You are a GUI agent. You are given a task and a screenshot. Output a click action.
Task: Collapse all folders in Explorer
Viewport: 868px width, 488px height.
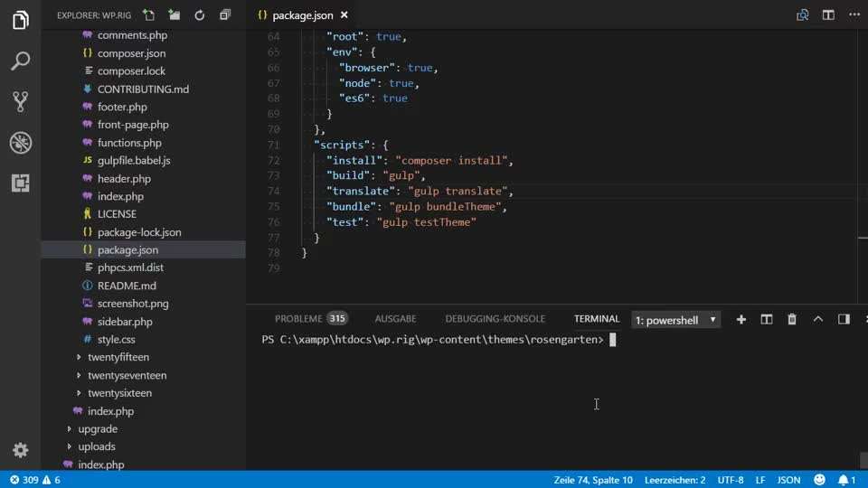pos(225,15)
